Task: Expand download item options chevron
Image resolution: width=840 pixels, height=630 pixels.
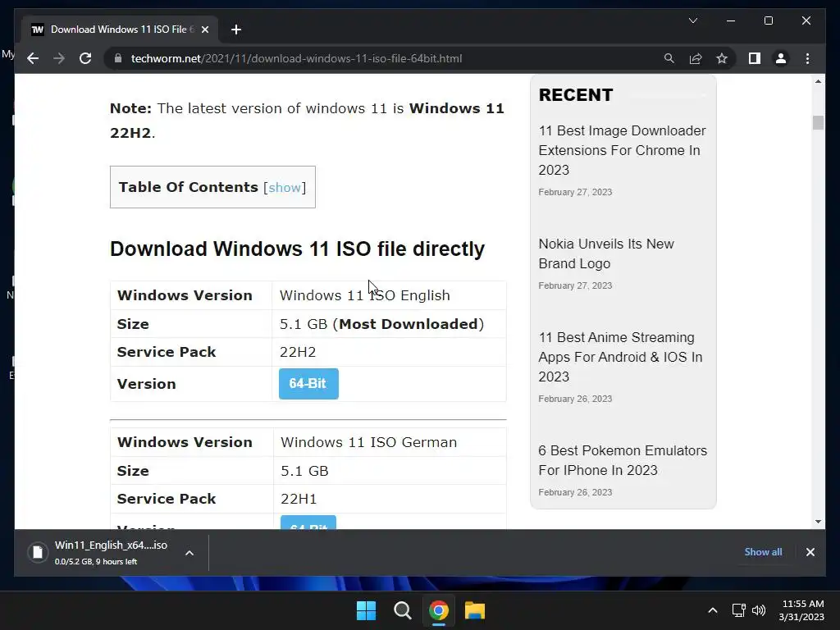Action: (189, 553)
